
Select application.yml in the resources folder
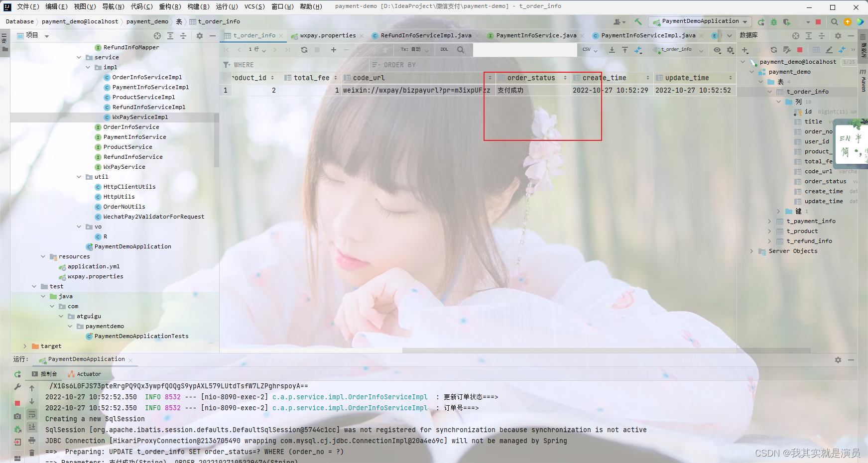[94, 266]
